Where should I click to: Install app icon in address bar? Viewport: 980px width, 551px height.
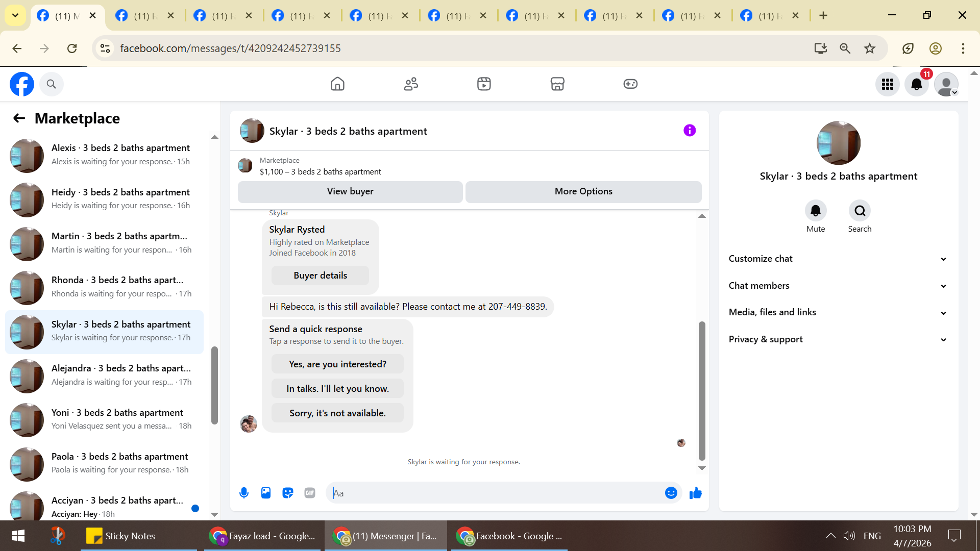(x=821, y=48)
